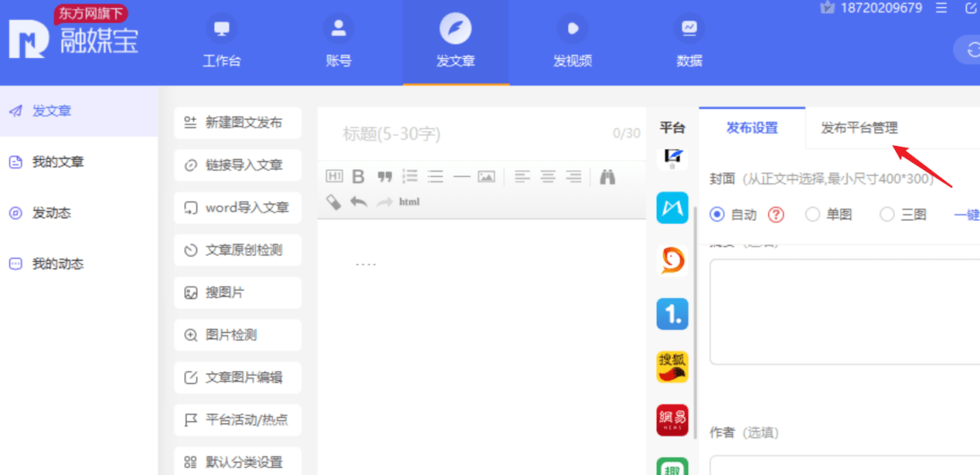Choose the 三图 cover option
Viewport: 980px width, 475px height.
(887, 215)
